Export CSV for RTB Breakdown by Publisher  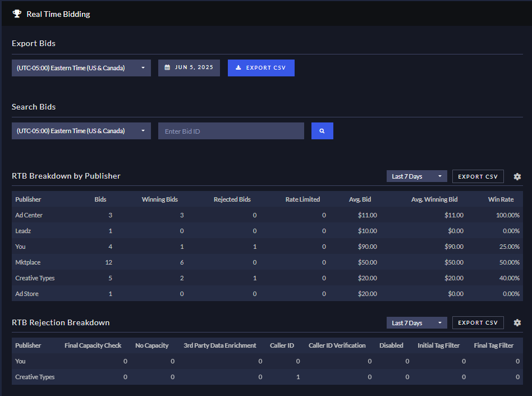[478, 176]
